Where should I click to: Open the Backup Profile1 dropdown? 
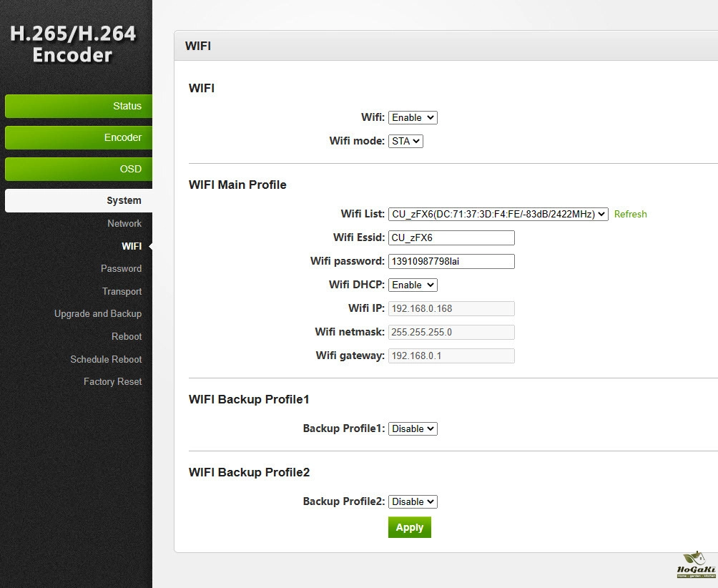pos(413,428)
